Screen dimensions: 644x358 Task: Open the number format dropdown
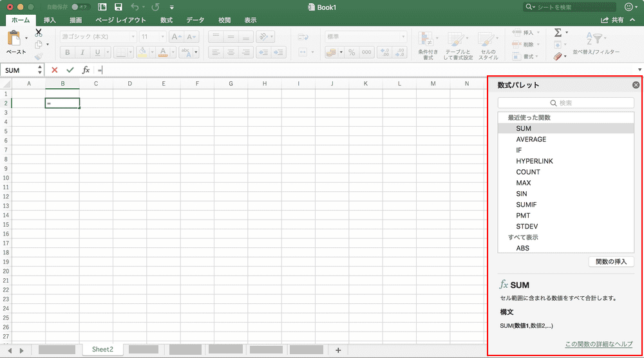coord(403,37)
